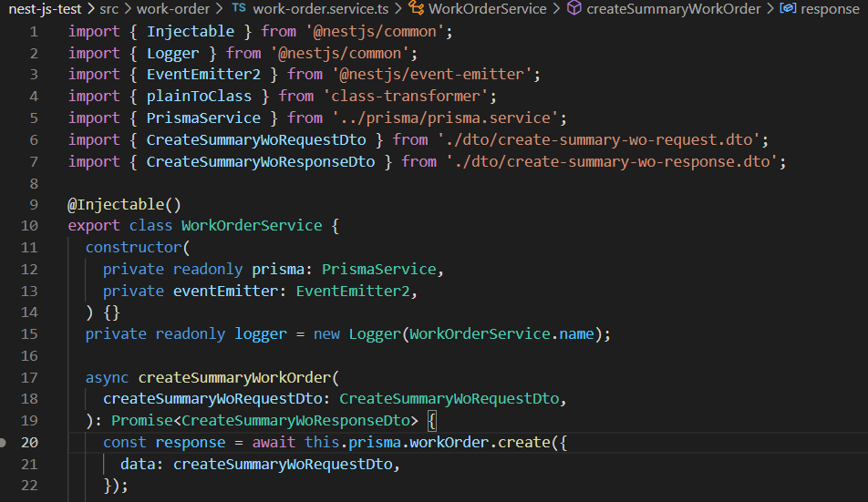Expand breadcrumb chevron after nest-js-test

tap(91, 9)
